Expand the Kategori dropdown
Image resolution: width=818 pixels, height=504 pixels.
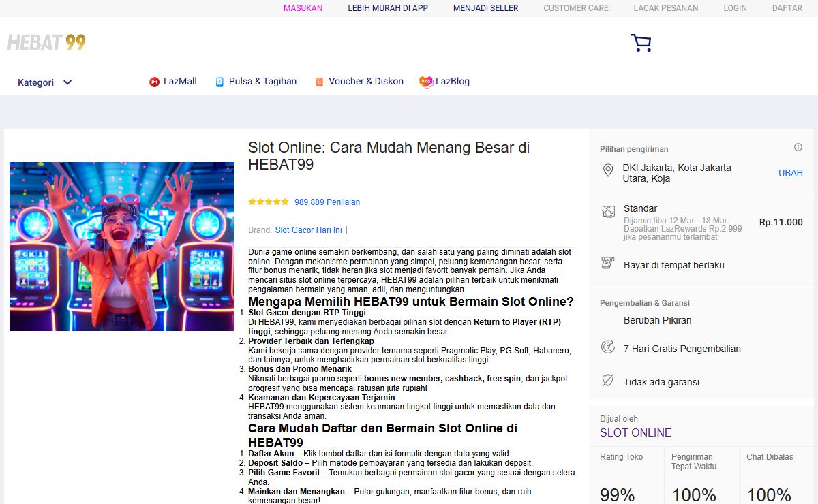pyautogui.click(x=36, y=82)
